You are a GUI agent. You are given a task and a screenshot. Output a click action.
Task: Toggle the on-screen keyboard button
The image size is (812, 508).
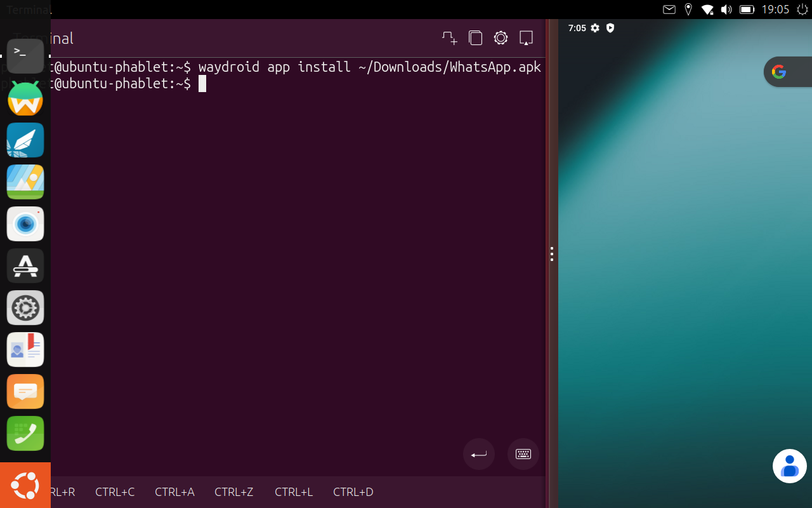[x=523, y=454]
